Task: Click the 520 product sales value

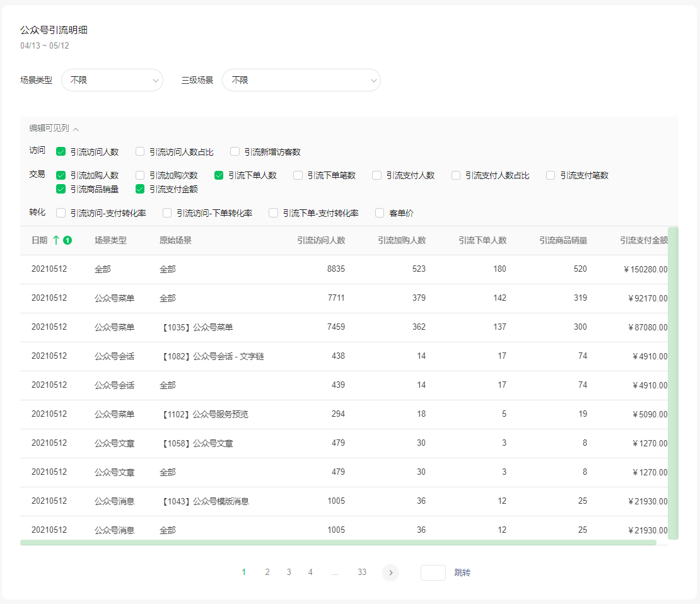Action: coord(580,269)
